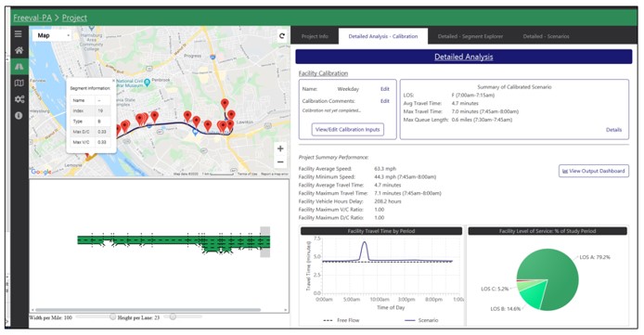Click the 'Facility Calibration' heading
The image size is (644, 335).
(323, 73)
